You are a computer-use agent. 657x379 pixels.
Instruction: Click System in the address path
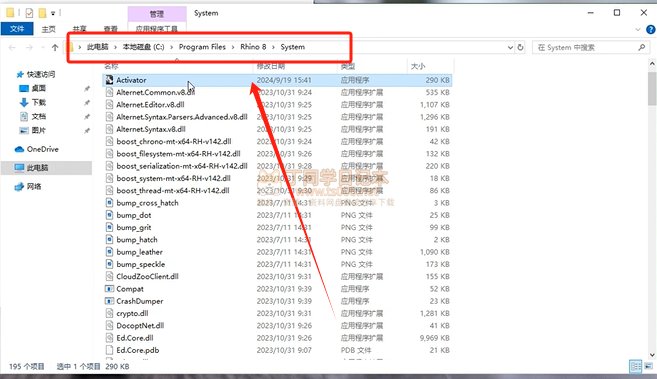pos(292,47)
